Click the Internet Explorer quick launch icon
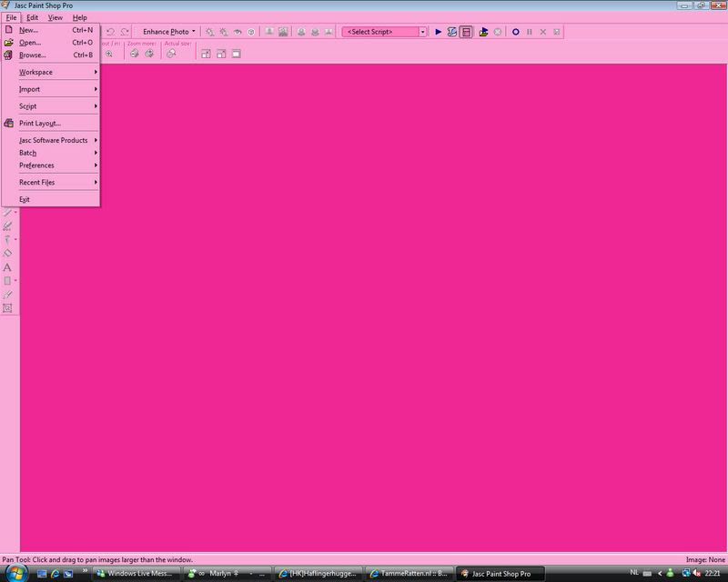Viewport: 728px width, 582px height. tap(55, 574)
